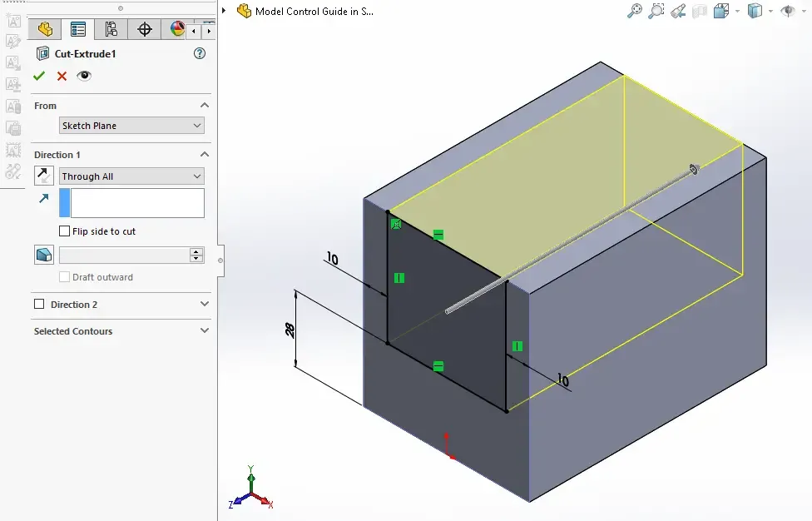Click the Zoom to Fit icon
Screen dimensions: 812x521
(x=634, y=11)
